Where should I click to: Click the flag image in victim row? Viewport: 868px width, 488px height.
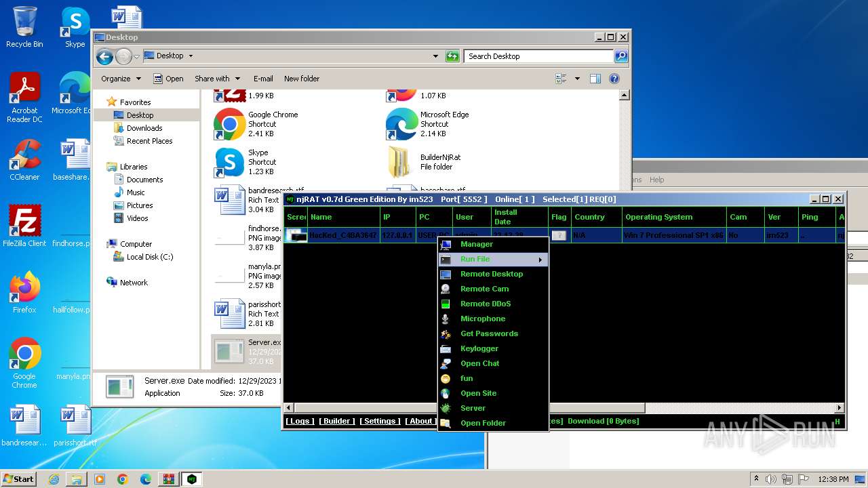pos(559,235)
